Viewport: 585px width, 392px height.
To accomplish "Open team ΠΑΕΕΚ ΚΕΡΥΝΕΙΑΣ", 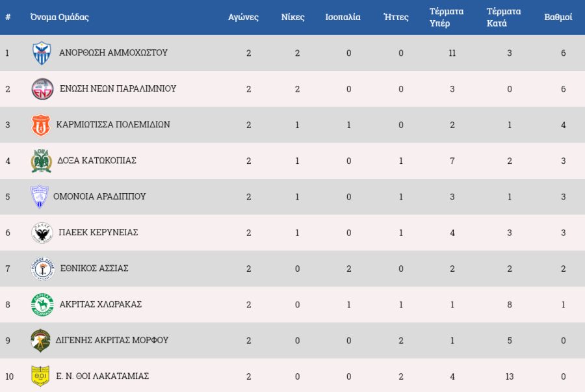I will click(98, 232).
